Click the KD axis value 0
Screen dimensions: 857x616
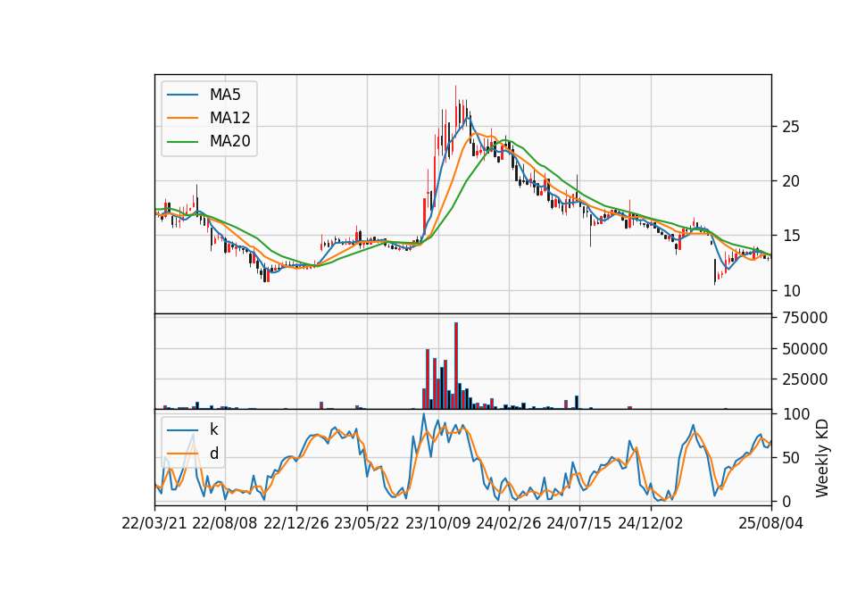(786, 501)
